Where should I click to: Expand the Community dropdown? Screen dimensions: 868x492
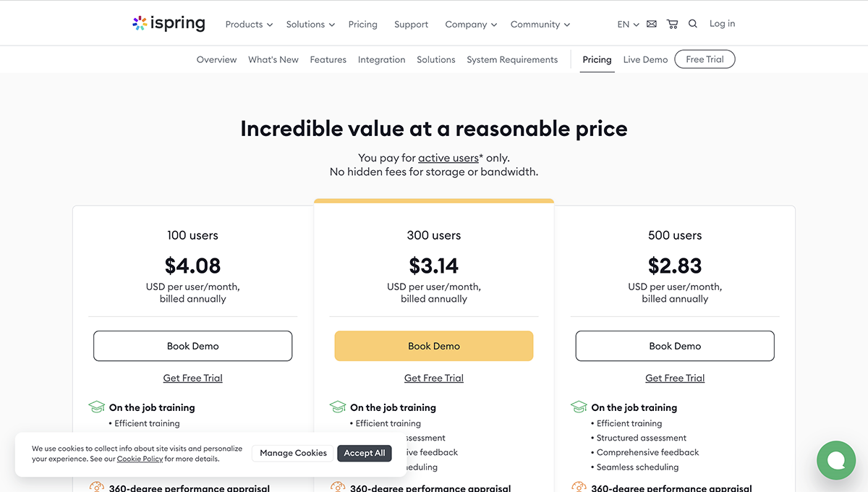coord(540,24)
